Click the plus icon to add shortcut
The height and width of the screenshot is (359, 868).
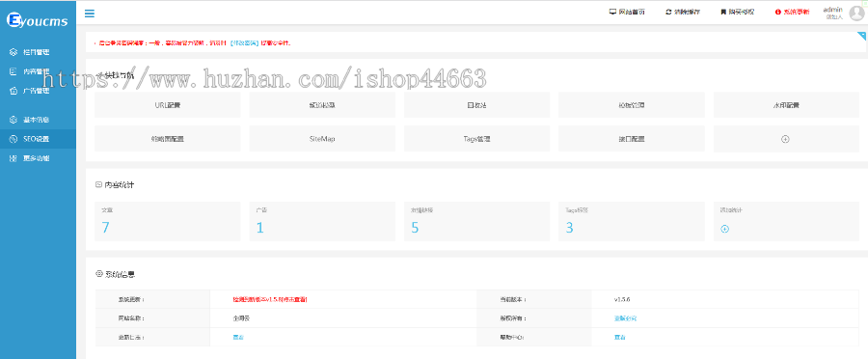[785, 139]
